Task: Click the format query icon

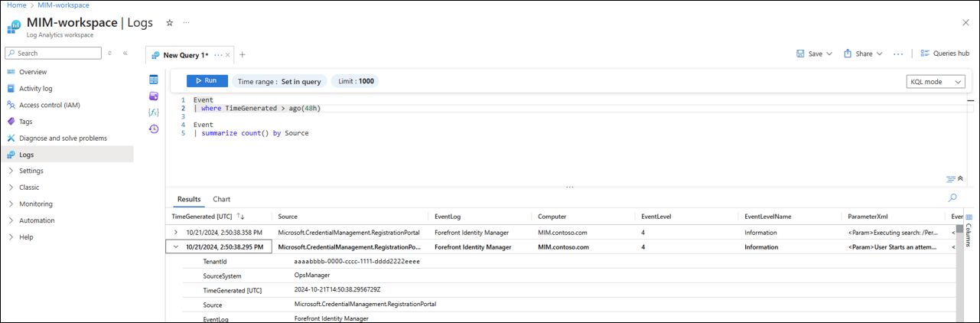Action: coord(950,179)
